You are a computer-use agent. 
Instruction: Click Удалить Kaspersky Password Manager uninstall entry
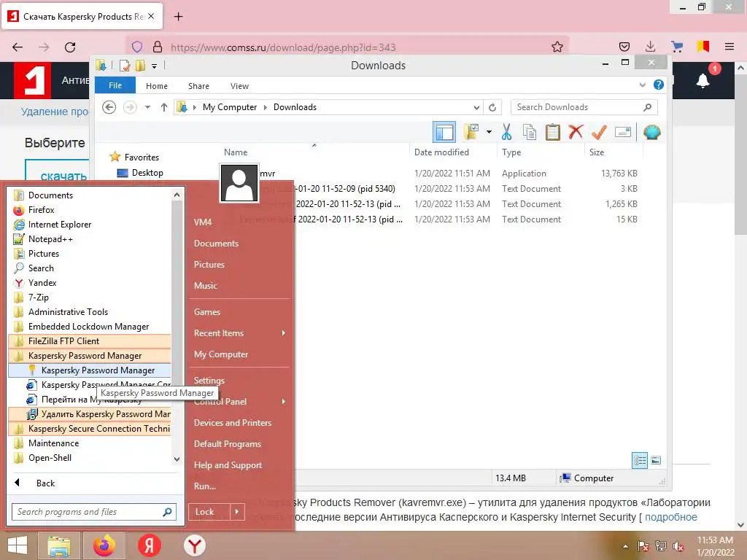point(90,414)
